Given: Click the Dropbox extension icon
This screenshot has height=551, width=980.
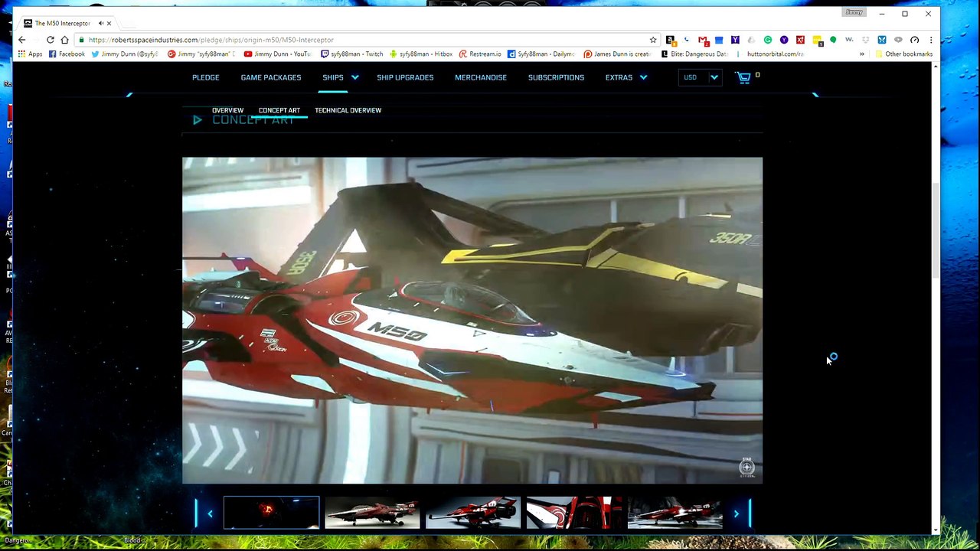Looking at the screenshot, I should pos(866,40).
